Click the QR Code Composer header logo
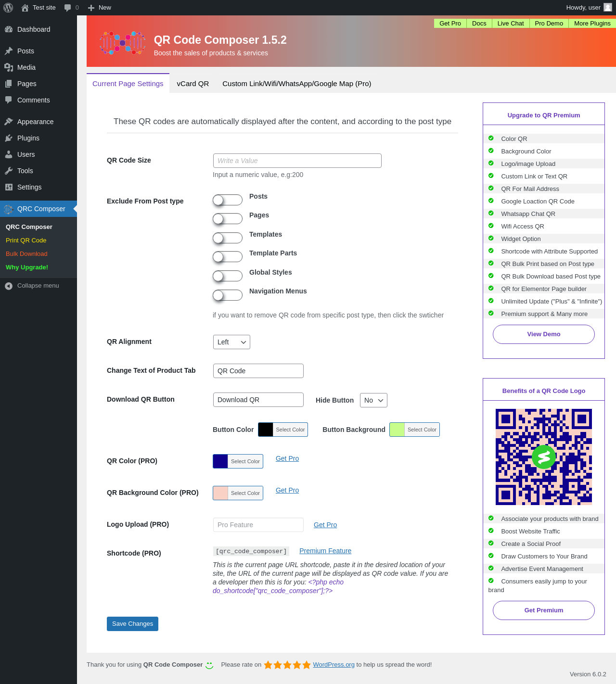This screenshot has height=684, width=616. pyautogui.click(x=123, y=43)
